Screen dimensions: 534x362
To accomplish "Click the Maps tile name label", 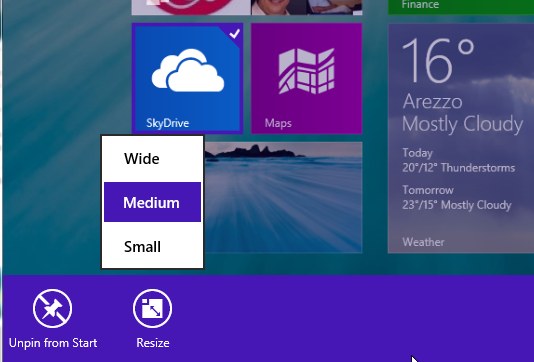I will (278, 123).
